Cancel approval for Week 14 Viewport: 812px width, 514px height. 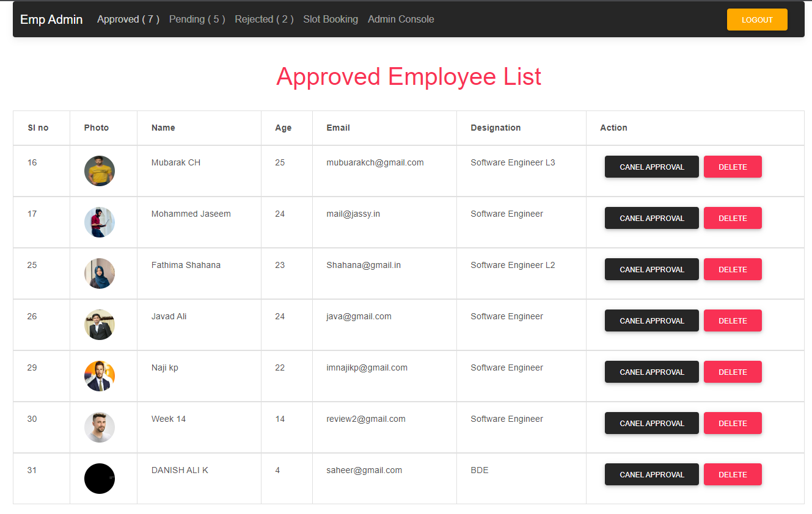pos(651,423)
